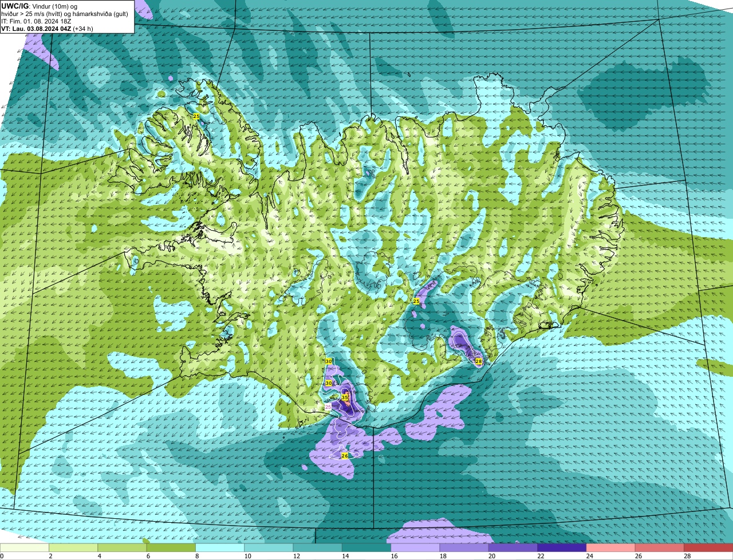733x560 pixels.
Task: Click the 24–26 m/s light pink legend swatch
Action: coord(610,548)
